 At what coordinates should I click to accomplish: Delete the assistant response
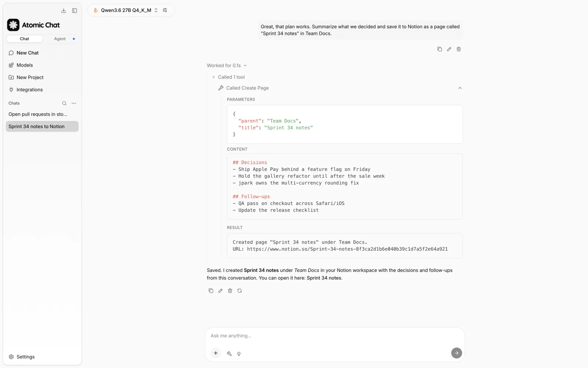[230, 291]
